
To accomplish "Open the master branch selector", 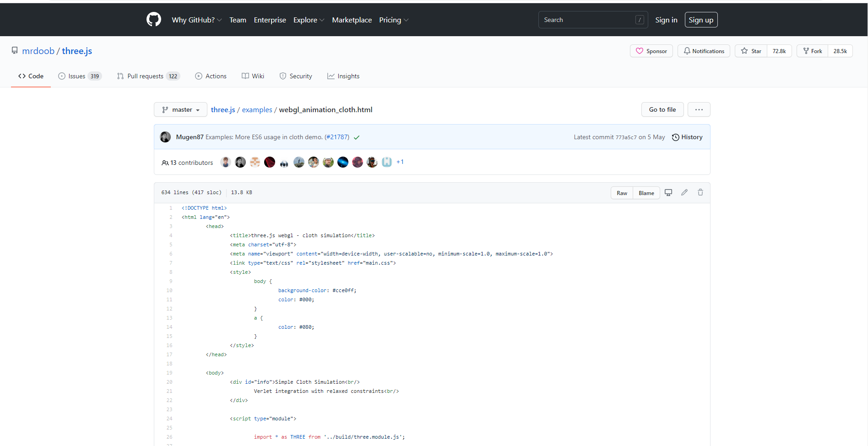I will click(180, 109).
